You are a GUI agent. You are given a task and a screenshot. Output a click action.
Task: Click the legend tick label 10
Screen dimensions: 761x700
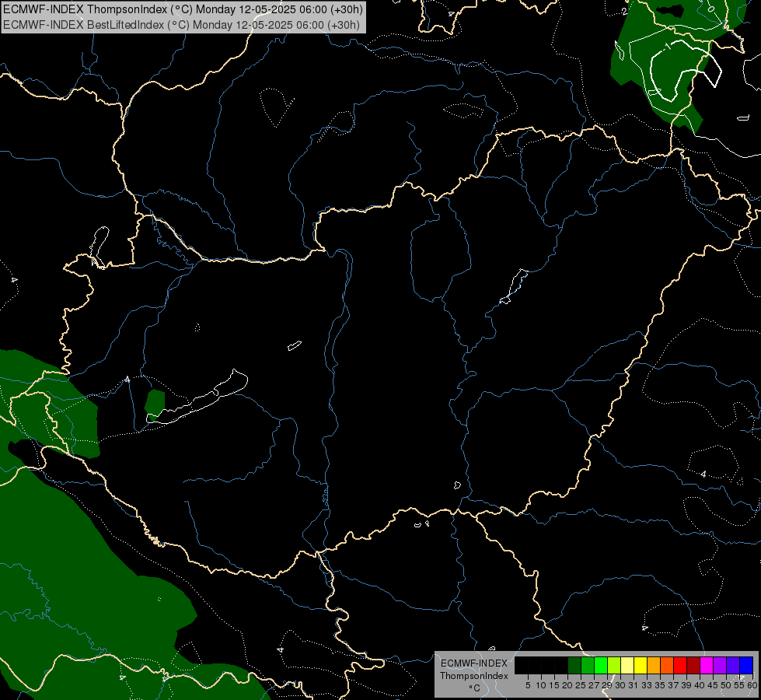541,685
